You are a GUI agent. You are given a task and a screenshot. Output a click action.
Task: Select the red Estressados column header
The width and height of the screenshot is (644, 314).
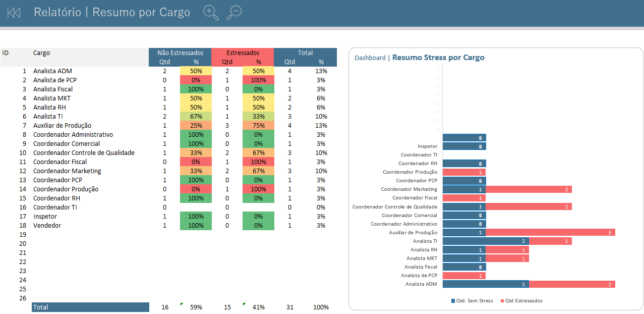coord(243,53)
